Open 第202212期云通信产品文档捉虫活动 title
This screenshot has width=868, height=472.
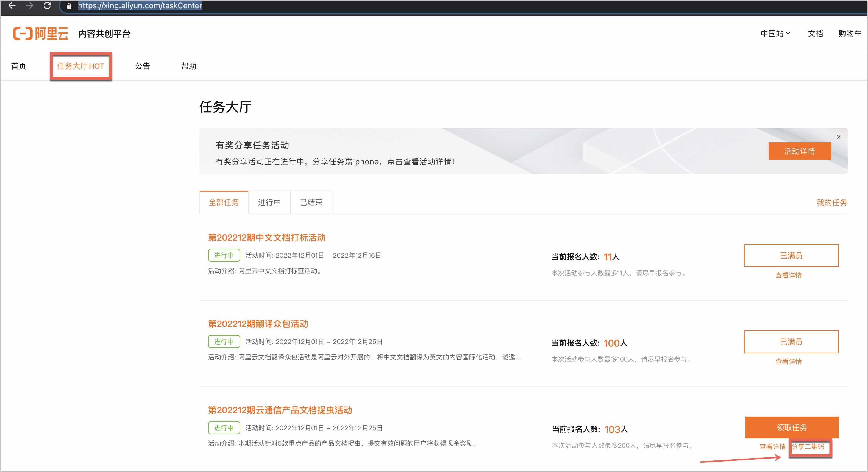280,410
